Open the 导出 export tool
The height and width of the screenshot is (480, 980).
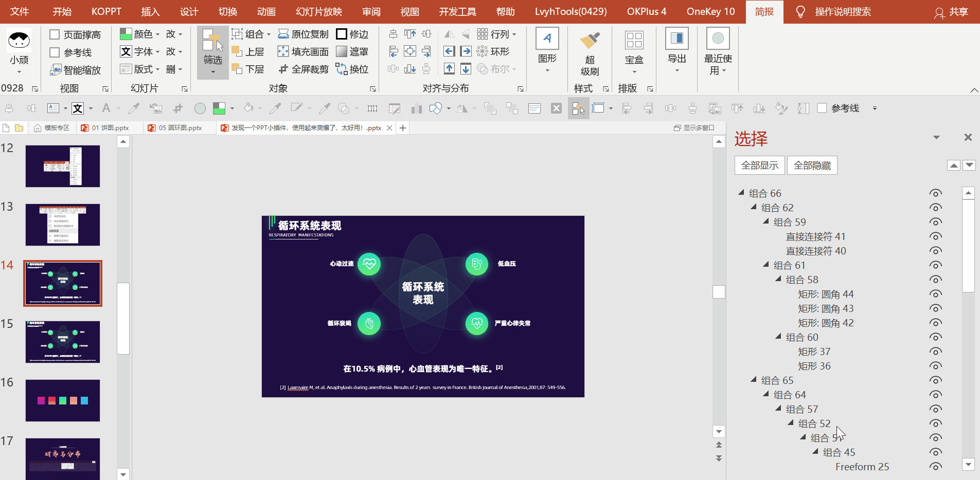click(676, 39)
